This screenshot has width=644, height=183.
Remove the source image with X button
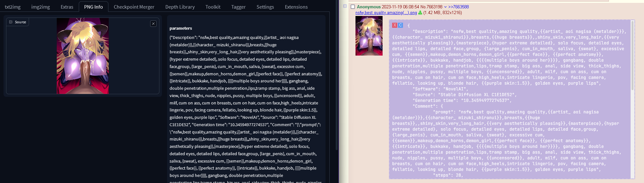click(153, 24)
